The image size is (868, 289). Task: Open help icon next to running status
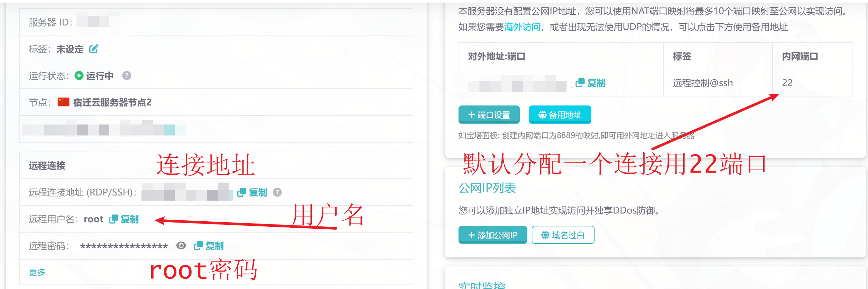tap(127, 75)
